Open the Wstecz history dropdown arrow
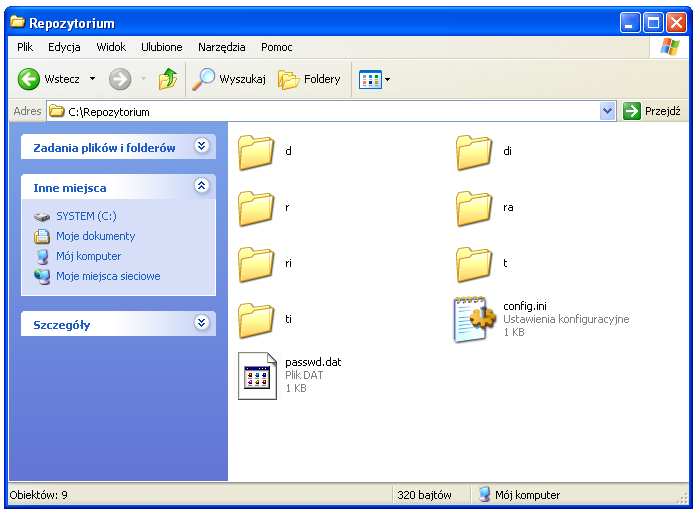Image resolution: width=700 pixels, height=515 pixels. (x=92, y=79)
